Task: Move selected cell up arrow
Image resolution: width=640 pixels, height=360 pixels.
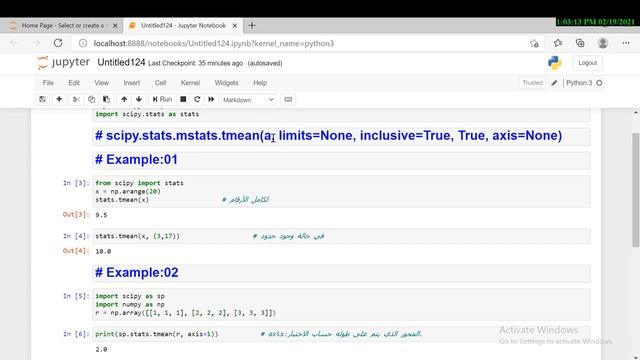Action: coord(124,99)
